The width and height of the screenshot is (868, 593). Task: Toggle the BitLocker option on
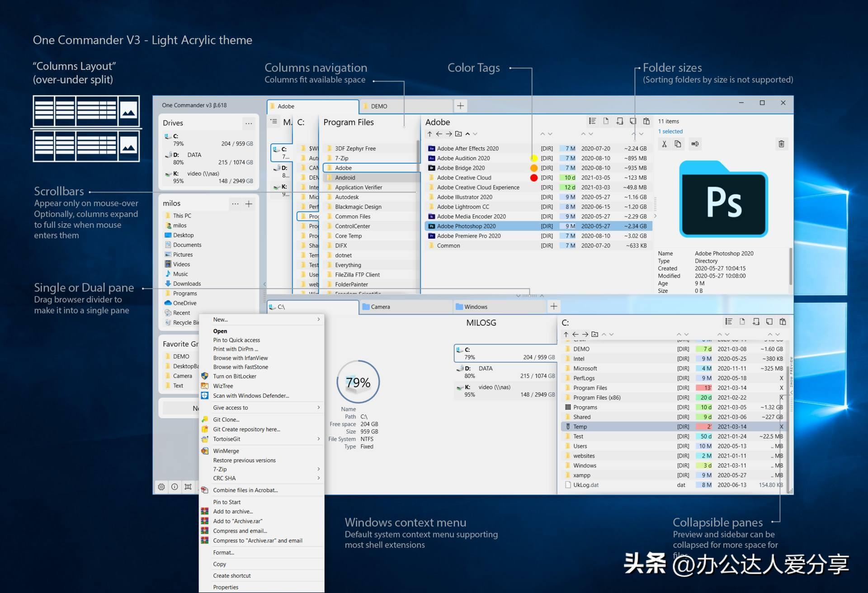[236, 375]
